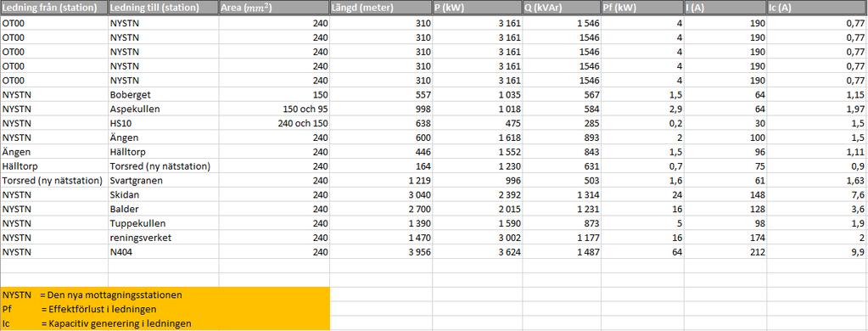Select the Boberget station cell
Image resolution: width=868 pixels, height=331 pixels.
[x=164, y=95]
